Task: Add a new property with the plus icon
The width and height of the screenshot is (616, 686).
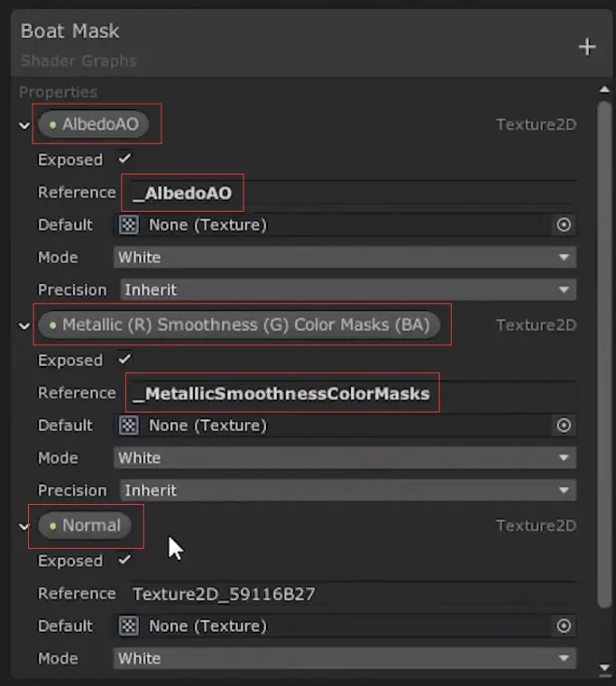Action: pyautogui.click(x=587, y=47)
